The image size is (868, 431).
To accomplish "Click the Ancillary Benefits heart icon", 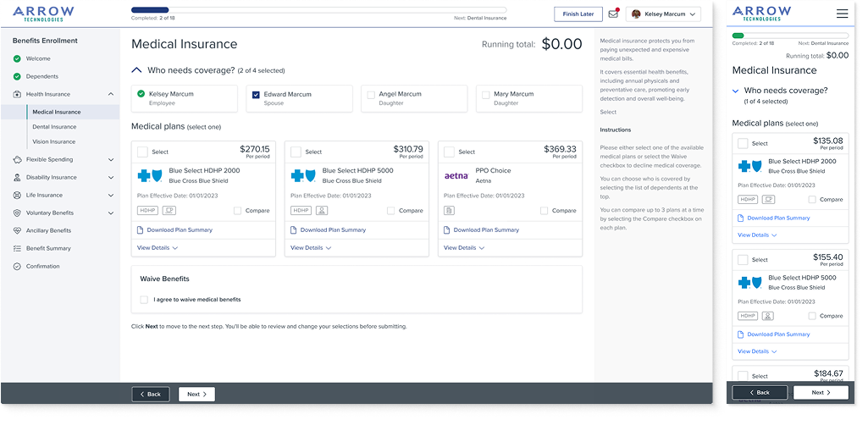I will coord(17,230).
